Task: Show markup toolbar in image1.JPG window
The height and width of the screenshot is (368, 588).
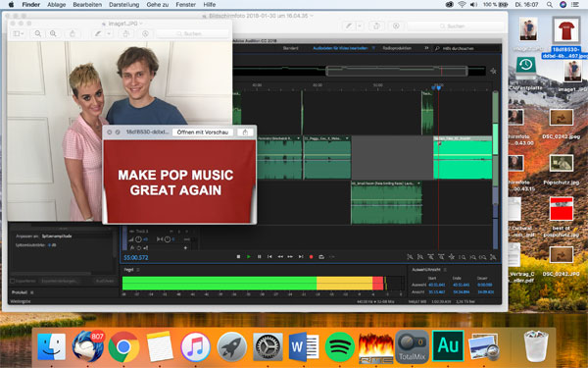Action: (x=98, y=33)
